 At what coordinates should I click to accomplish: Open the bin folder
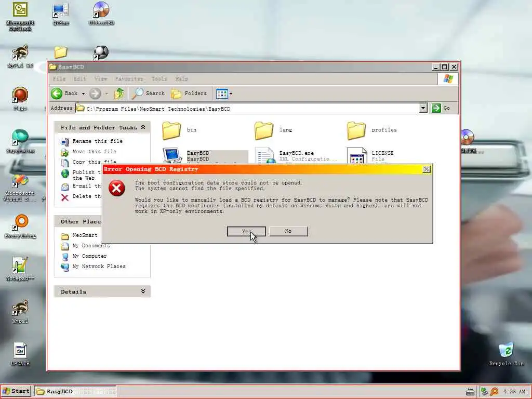click(171, 130)
